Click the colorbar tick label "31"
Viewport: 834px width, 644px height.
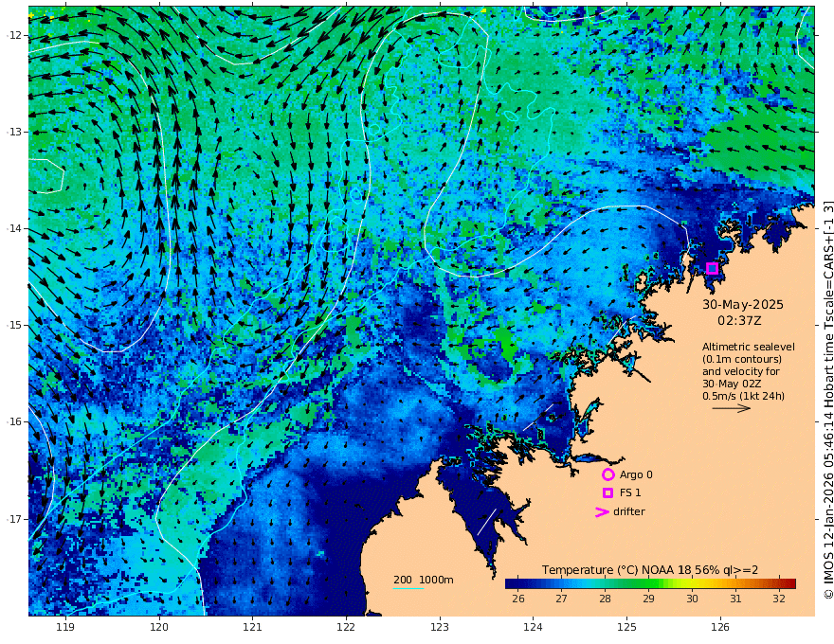coord(735,599)
